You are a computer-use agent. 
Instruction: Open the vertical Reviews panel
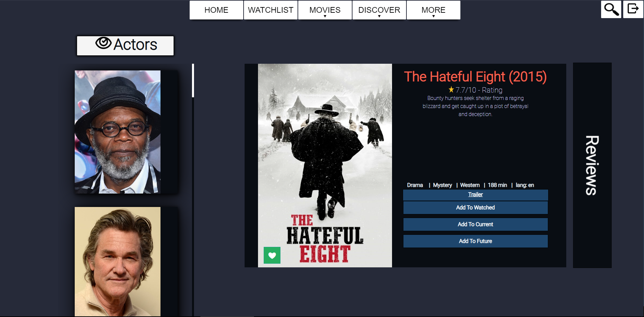pos(592,165)
